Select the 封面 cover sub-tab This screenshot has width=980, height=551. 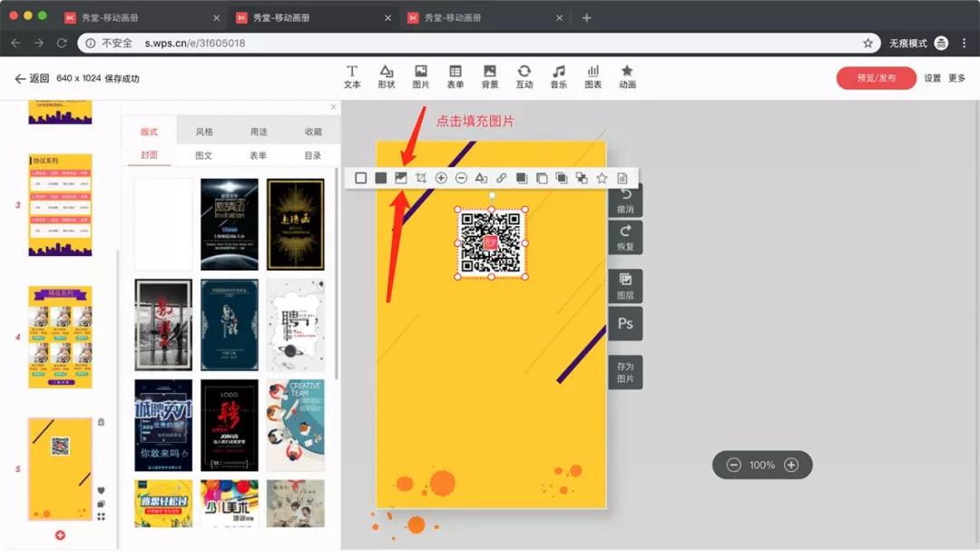click(x=149, y=155)
